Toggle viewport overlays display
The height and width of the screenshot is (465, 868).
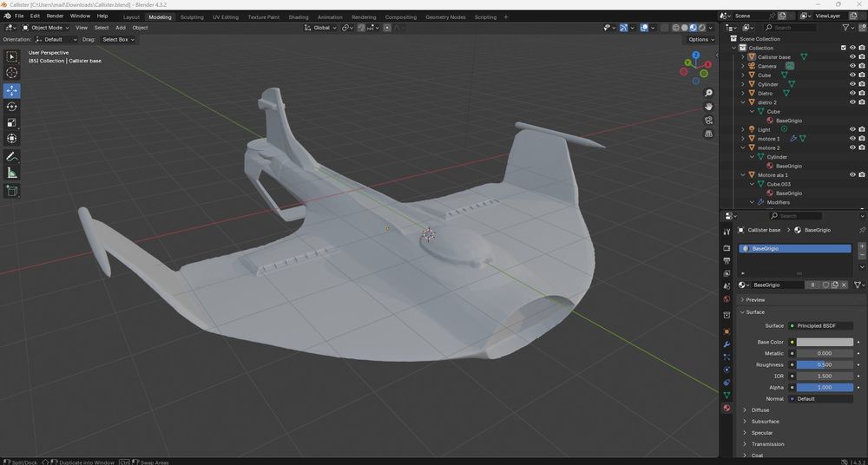point(644,28)
